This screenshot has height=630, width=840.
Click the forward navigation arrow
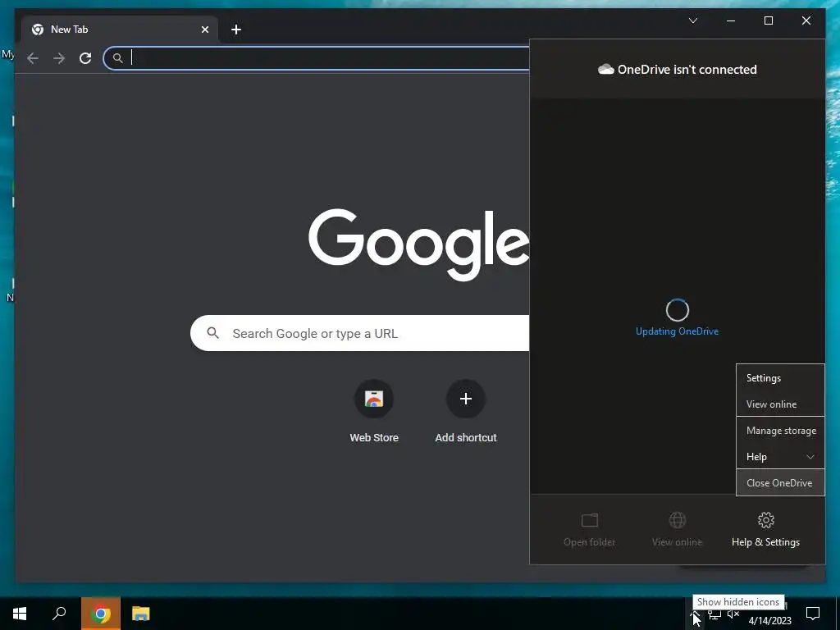(59, 58)
